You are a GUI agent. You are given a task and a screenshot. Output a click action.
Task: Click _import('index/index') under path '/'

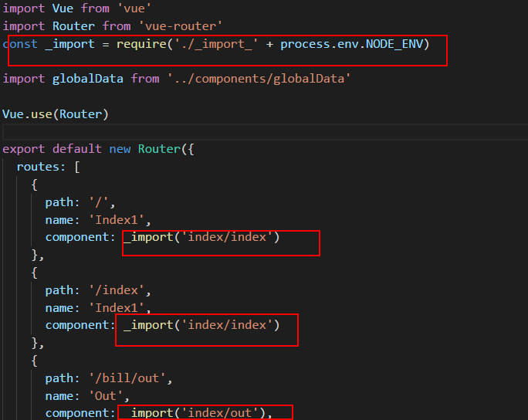[x=201, y=238]
